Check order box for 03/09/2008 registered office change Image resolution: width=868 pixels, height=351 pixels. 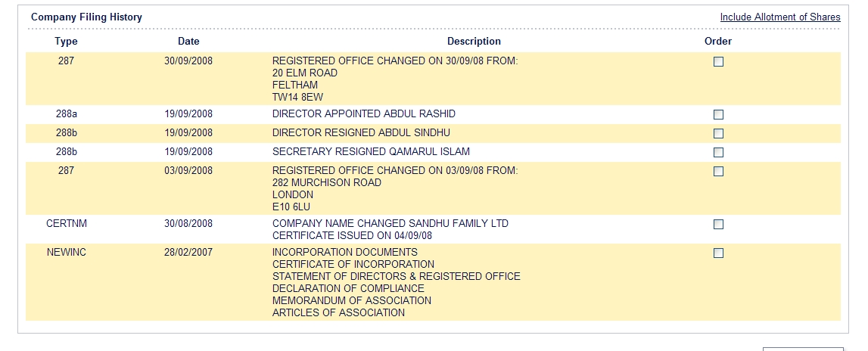pos(718,172)
